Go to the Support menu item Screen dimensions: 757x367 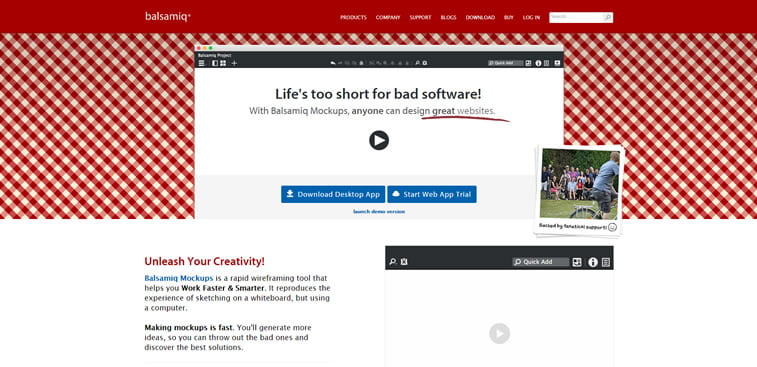pyautogui.click(x=421, y=17)
